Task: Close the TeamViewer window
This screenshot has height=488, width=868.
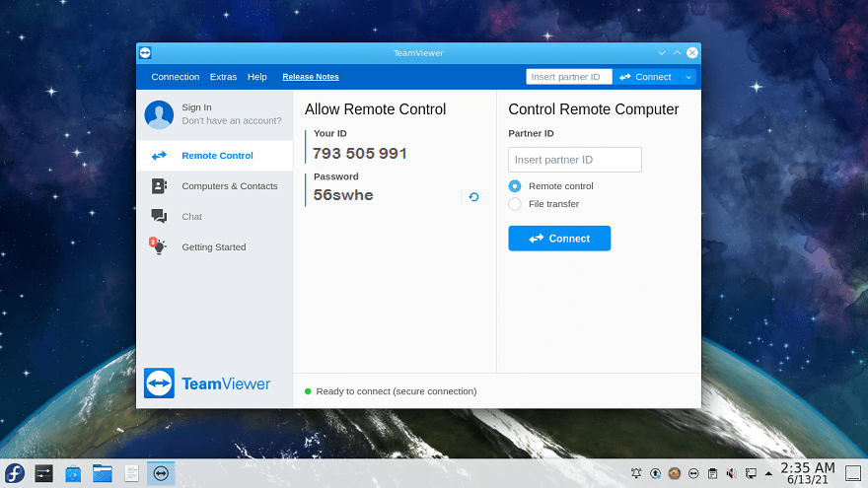Action: [x=692, y=52]
